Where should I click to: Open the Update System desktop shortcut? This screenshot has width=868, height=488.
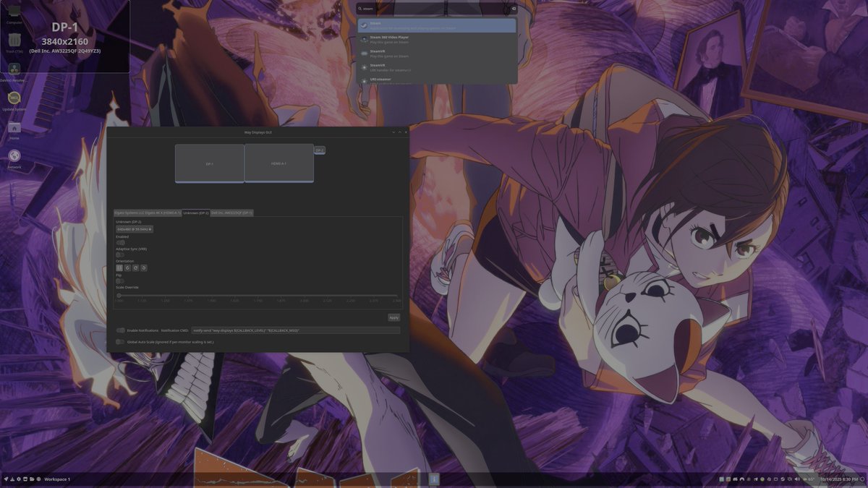tap(14, 100)
